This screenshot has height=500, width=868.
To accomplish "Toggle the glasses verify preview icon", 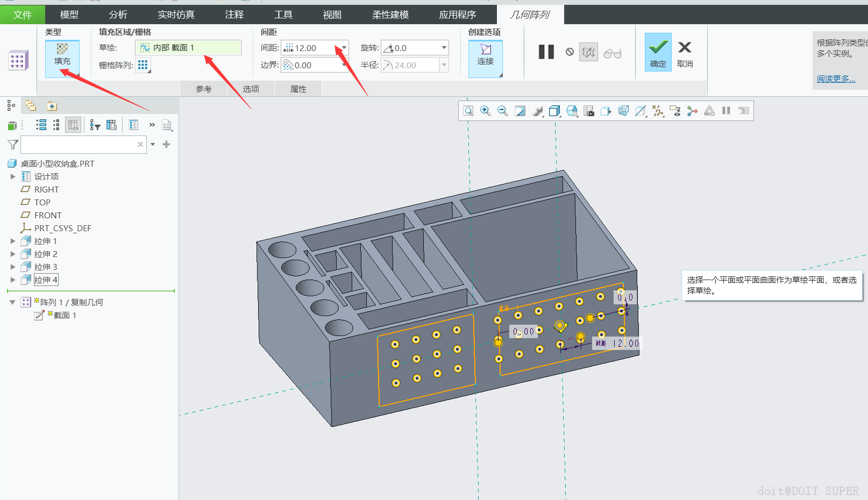I will pos(612,53).
